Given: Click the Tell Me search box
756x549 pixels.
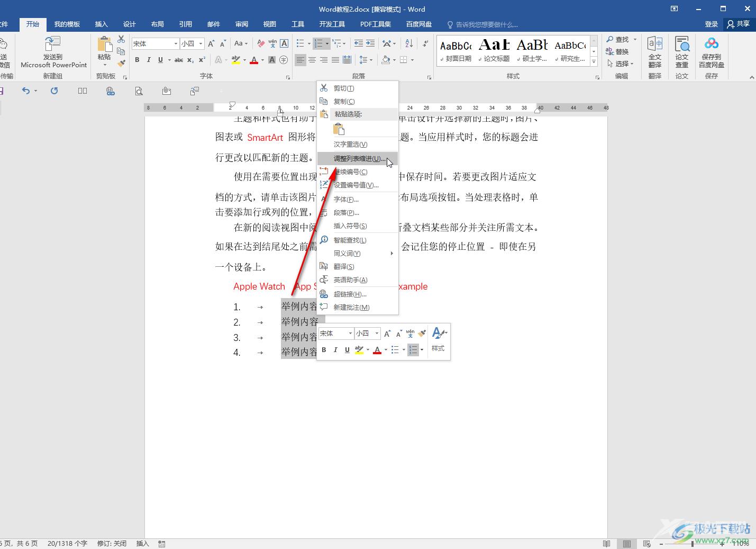Looking at the screenshot, I should pos(482,24).
